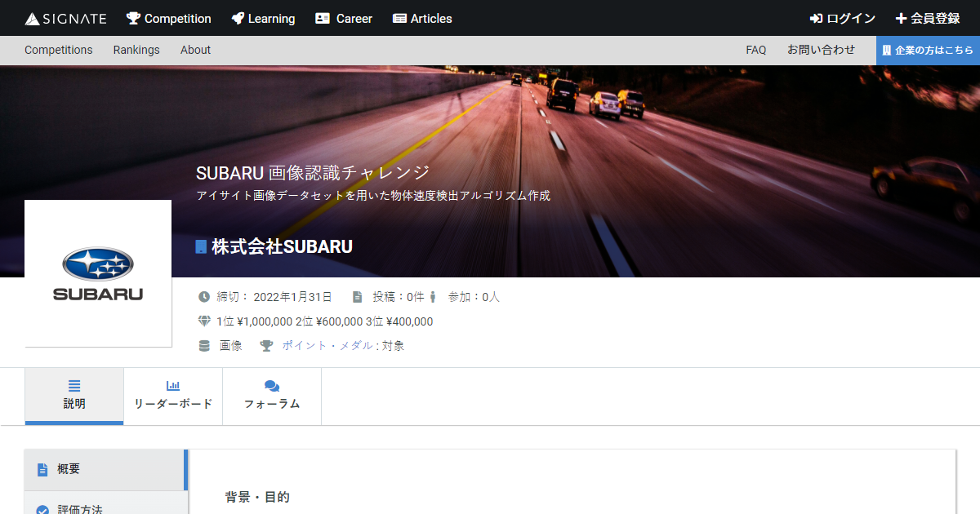Viewport: 980px width, 514px height.
Task: Click the 会員登録 sign-up button
Action: [x=928, y=18]
